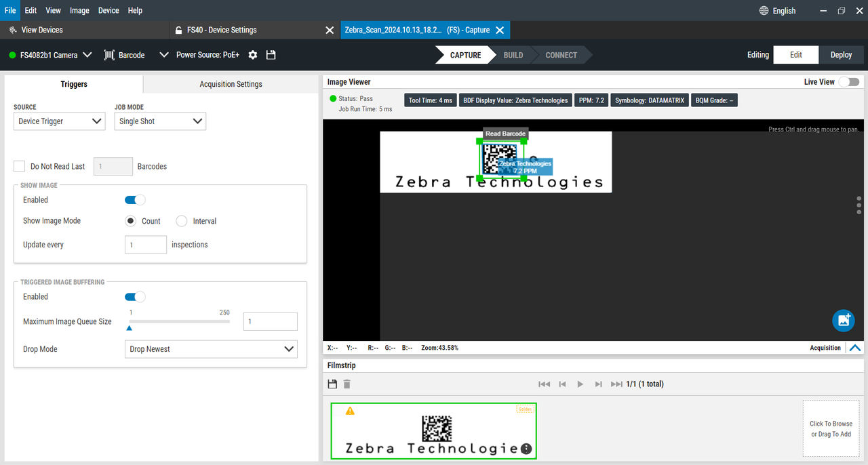Open the Device menu
Image resolution: width=868 pixels, height=465 pixels.
(108, 10)
